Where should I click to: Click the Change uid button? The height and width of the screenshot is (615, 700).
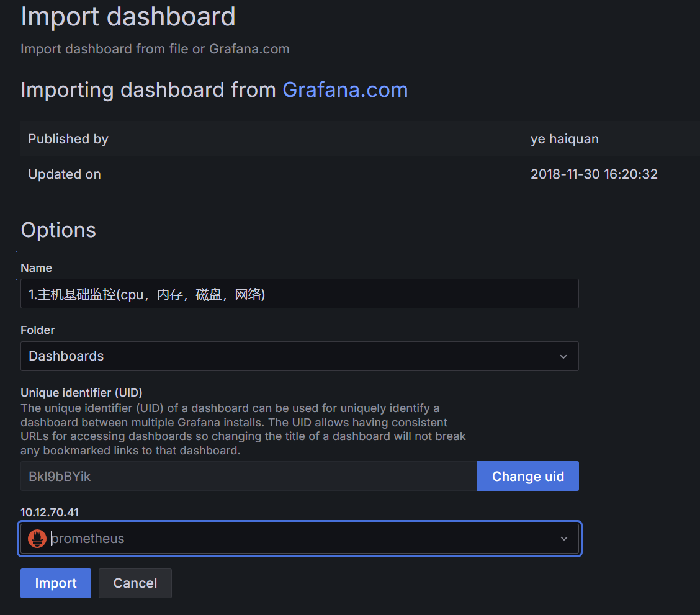tap(527, 476)
